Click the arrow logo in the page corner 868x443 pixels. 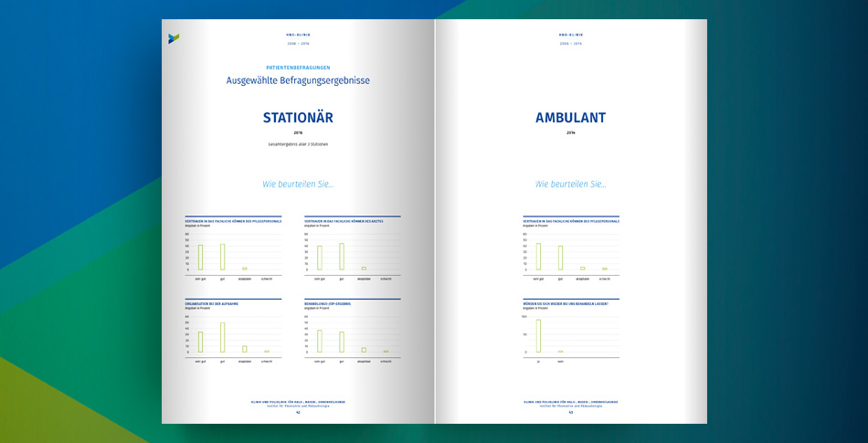click(x=174, y=37)
